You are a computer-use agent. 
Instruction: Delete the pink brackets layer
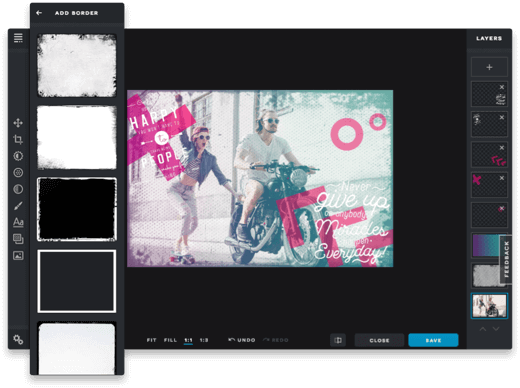tap(502, 148)
